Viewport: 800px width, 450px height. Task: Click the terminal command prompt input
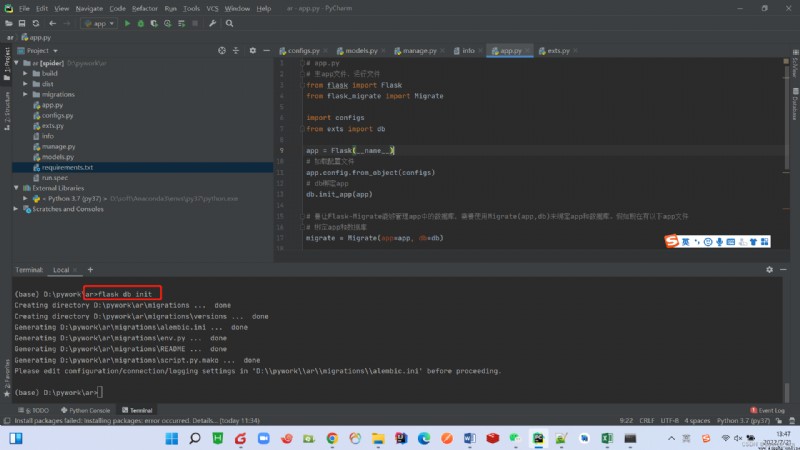point(100,392)
